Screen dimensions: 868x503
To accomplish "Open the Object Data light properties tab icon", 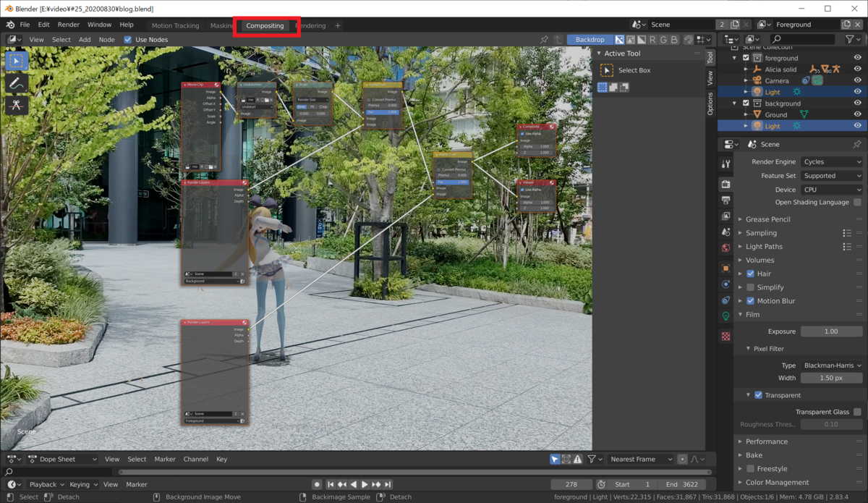I will 726,316.
